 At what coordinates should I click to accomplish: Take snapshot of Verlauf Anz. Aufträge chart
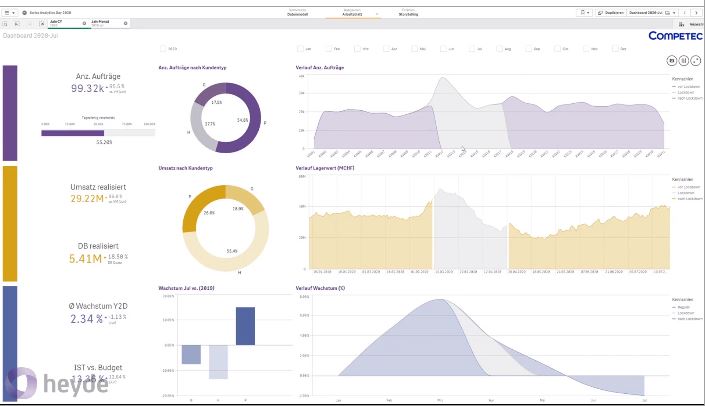[672, 60]
